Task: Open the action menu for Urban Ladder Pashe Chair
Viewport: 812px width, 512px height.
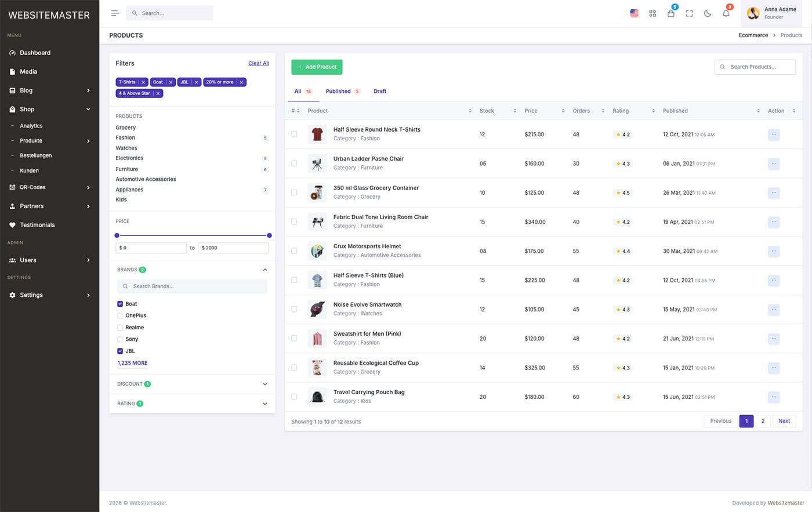Action: click(774, 164)
